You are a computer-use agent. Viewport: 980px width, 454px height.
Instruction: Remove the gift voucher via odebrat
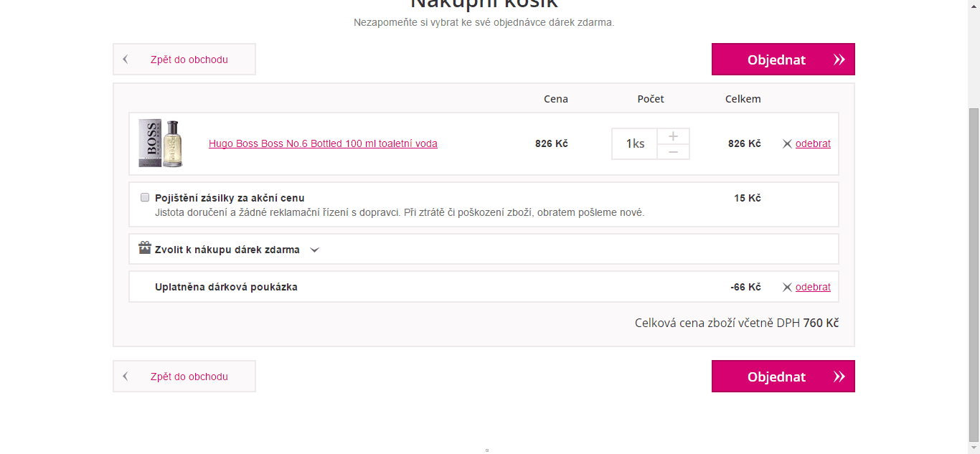click(813, 287)
